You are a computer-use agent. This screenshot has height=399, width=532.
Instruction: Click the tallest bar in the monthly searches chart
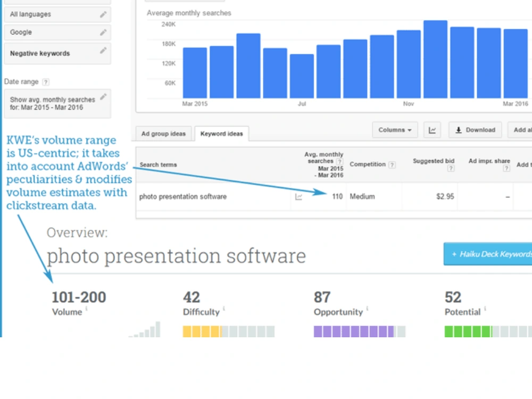coord(435,60)
